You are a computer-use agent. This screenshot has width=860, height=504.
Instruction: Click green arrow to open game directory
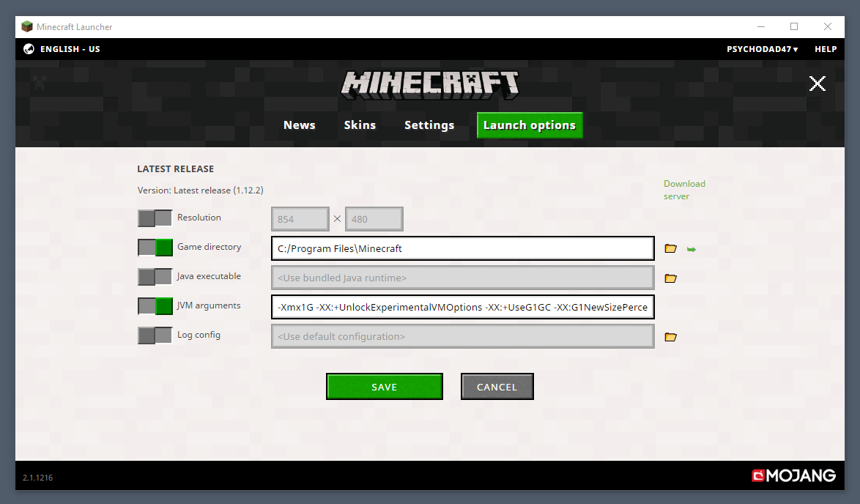click(691, 249)
